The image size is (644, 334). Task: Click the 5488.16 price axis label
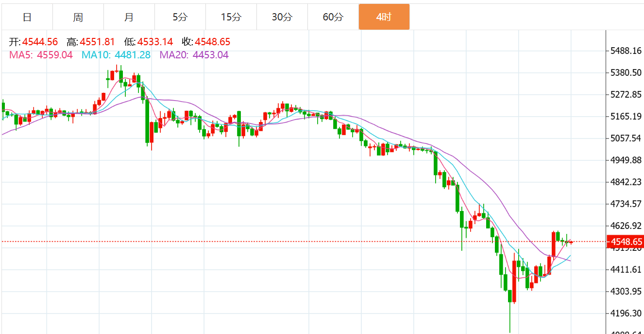[x=626, y=51]
